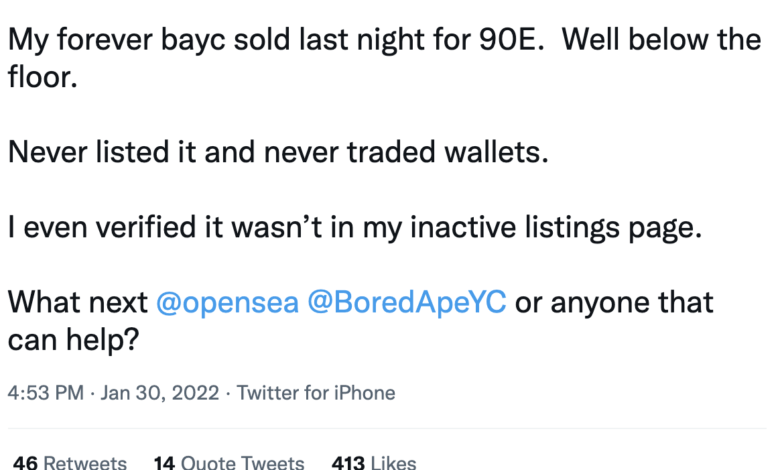
Task: Open the @opensea mention link
Action: pos(227,302)
